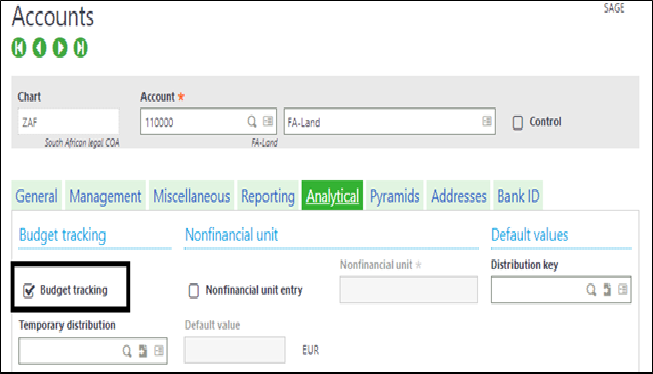
Task: Open the Addresses tab
Action: [x=459, y=195]
